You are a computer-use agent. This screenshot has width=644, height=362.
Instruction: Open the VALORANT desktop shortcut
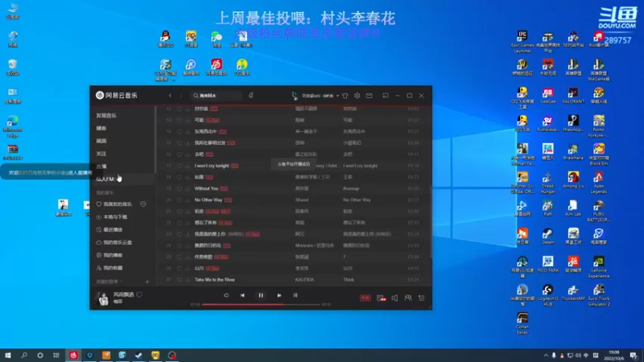coord(573,95)
